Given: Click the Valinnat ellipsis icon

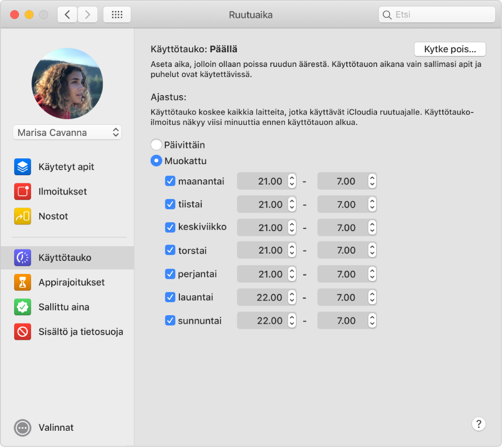Looking at the screenshot, I should tap(22, 428).
